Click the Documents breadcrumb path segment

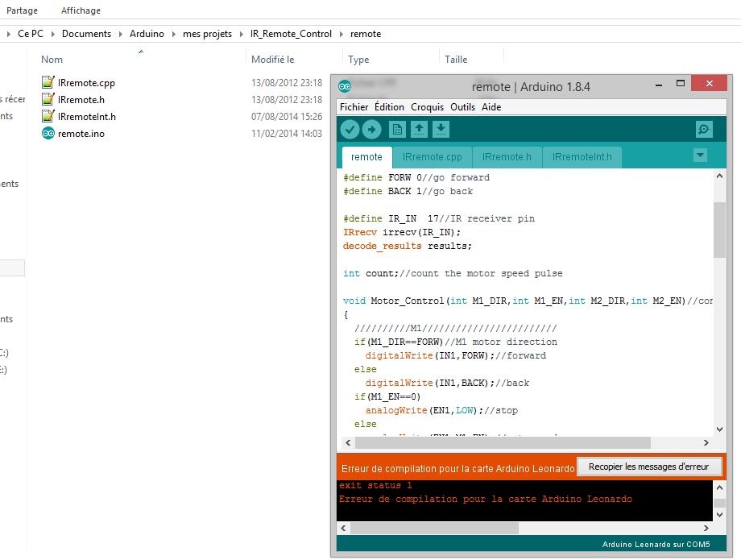(x=86, y=34)
